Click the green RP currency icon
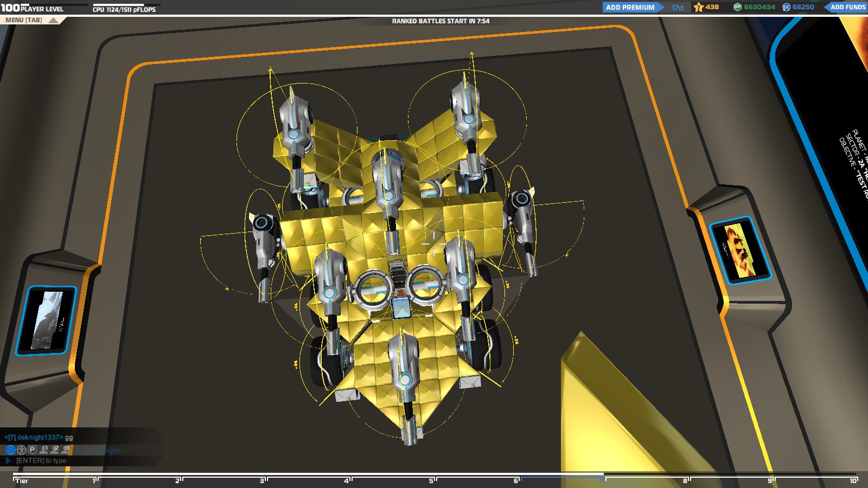 pos(736,8)
